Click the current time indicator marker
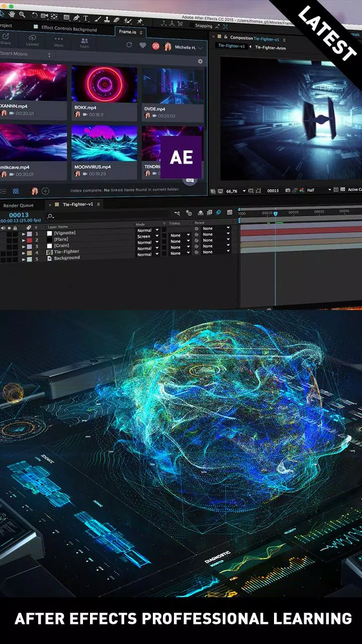 coord(275,214)
